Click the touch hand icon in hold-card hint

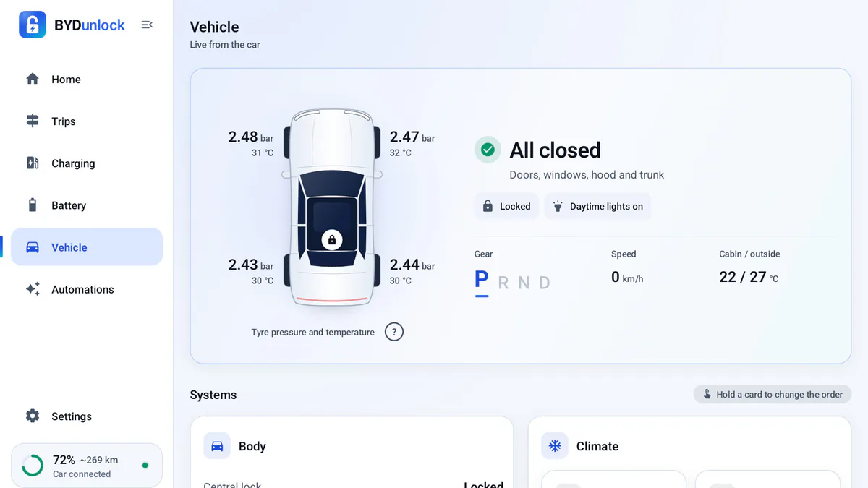pyautogui.click(x=707, y=394)
